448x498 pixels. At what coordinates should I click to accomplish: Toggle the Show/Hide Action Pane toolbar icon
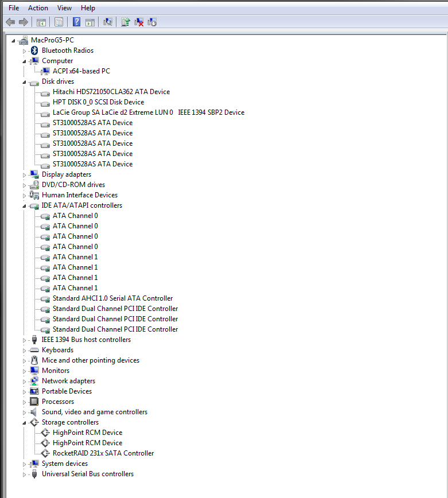point(90,22)
